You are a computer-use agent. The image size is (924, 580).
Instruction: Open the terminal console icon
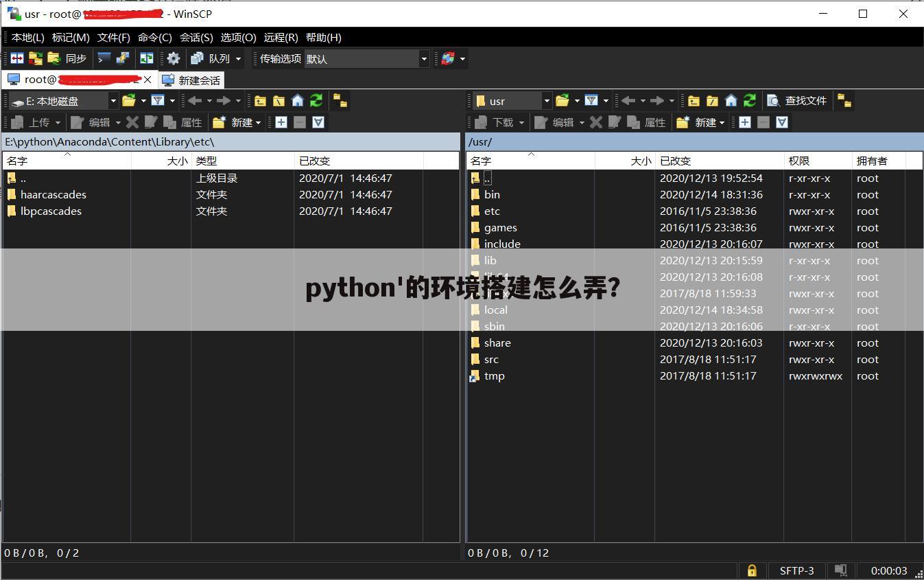103,58
